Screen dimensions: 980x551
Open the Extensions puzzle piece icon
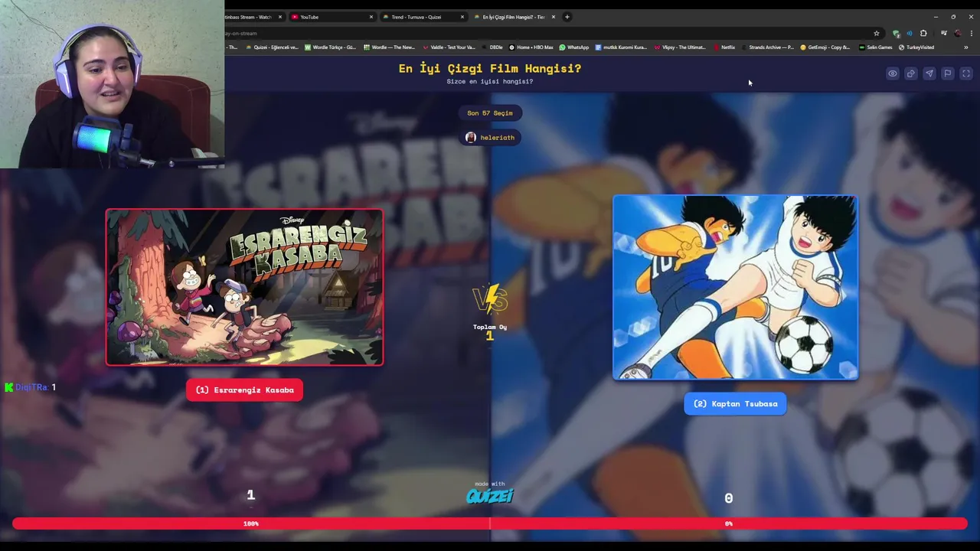[923, 33]
